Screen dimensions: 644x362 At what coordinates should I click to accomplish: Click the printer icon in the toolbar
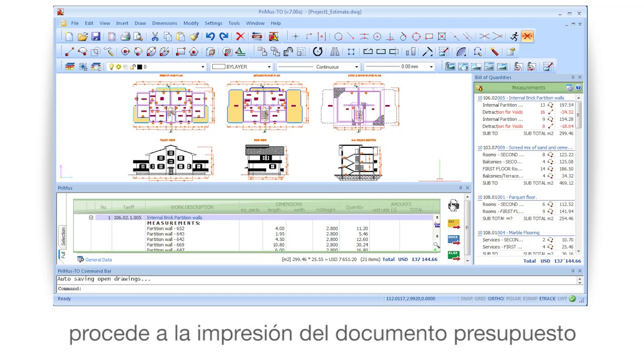pos(125,37)
